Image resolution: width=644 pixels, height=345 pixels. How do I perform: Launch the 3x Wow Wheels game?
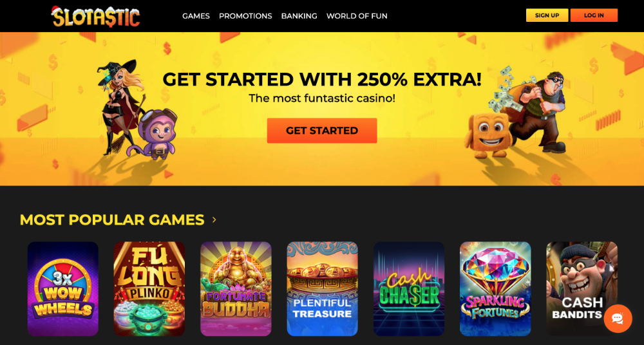63,289
